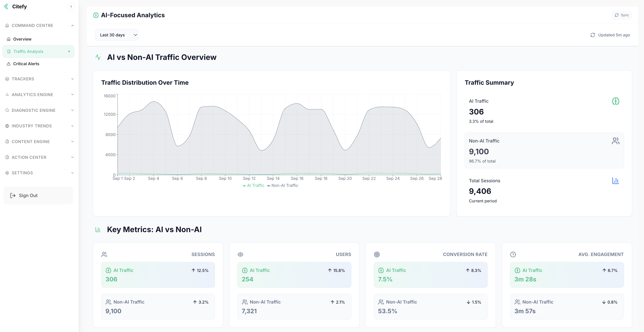Click the AI Traffic sessions card showing 306

coord(158,275)
